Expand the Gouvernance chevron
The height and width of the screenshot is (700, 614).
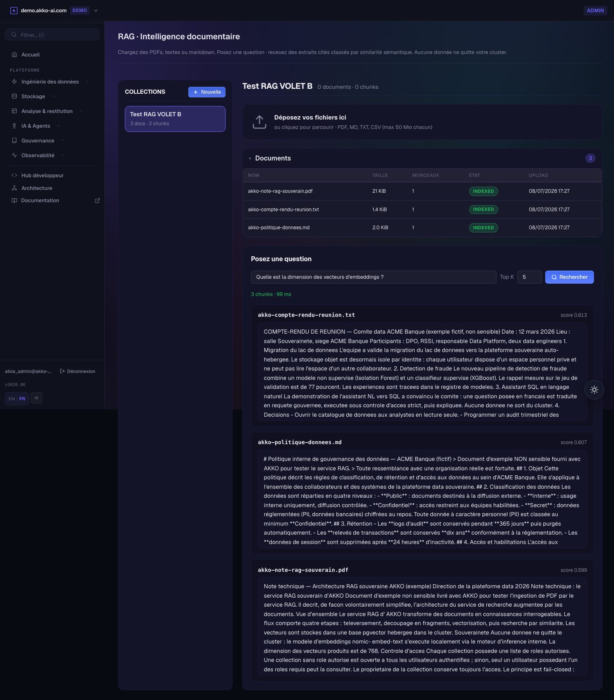coord(63,140)
